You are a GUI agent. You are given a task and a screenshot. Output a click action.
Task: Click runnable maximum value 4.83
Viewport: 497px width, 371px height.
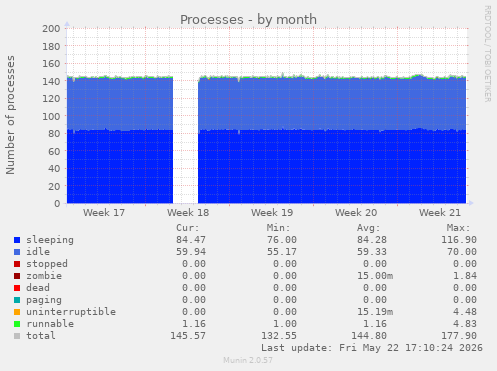click(465, 324)
